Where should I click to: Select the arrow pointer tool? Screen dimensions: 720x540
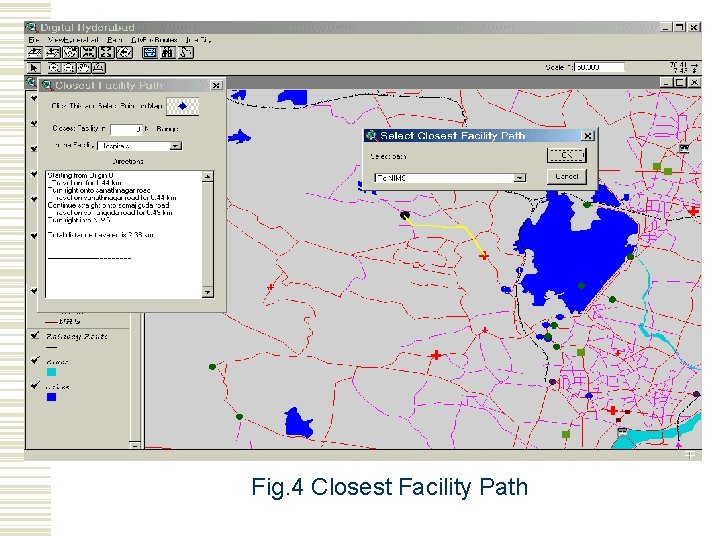pos(34,68)
